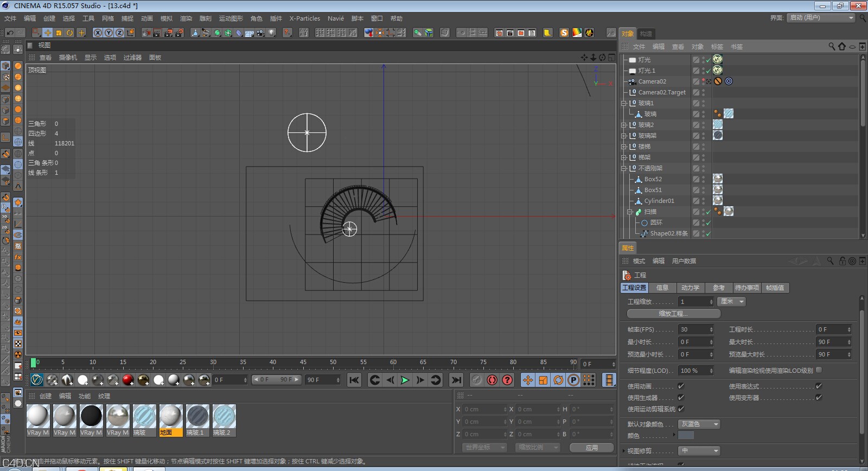Collapse the 不透刚架 object group
This screenshot has width=868, height=471.
point(624,168)
